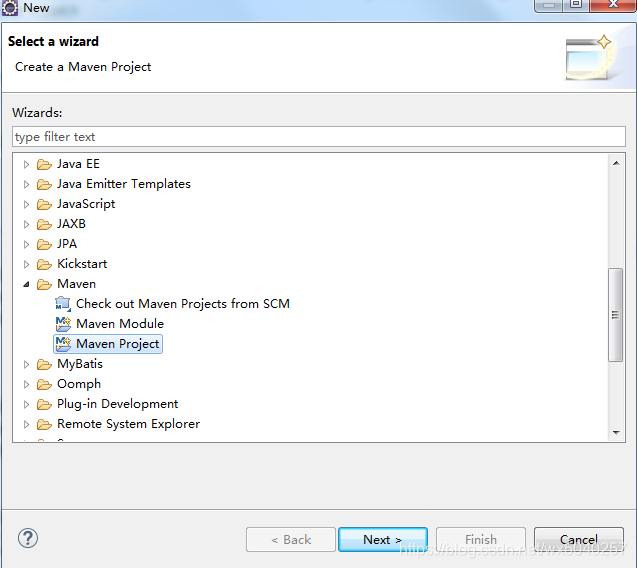
Task: Expand the JAXB category
Action: coord(26,224)
